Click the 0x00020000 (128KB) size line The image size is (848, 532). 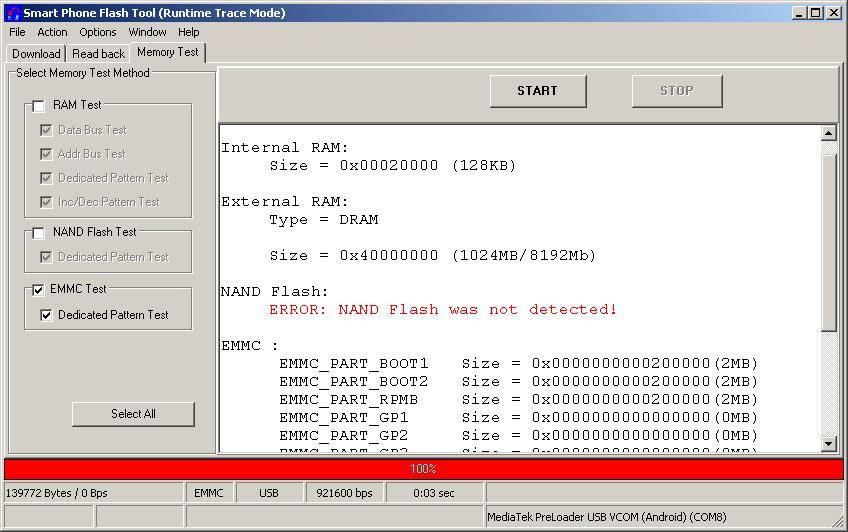point(393,166)
